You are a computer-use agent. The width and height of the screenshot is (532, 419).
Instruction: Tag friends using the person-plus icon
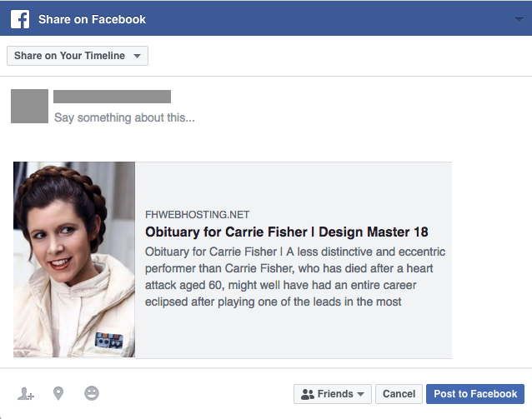[x=26, y=394]
